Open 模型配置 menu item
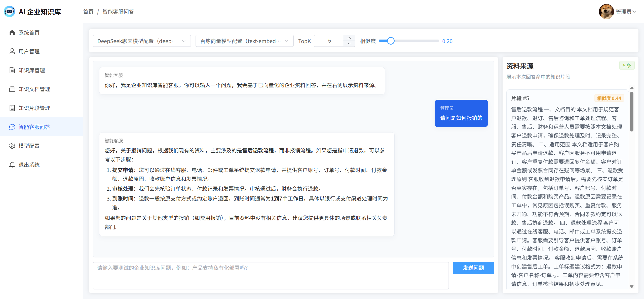The width and height of the screenshot is (644, 299). tap(42, 146)
